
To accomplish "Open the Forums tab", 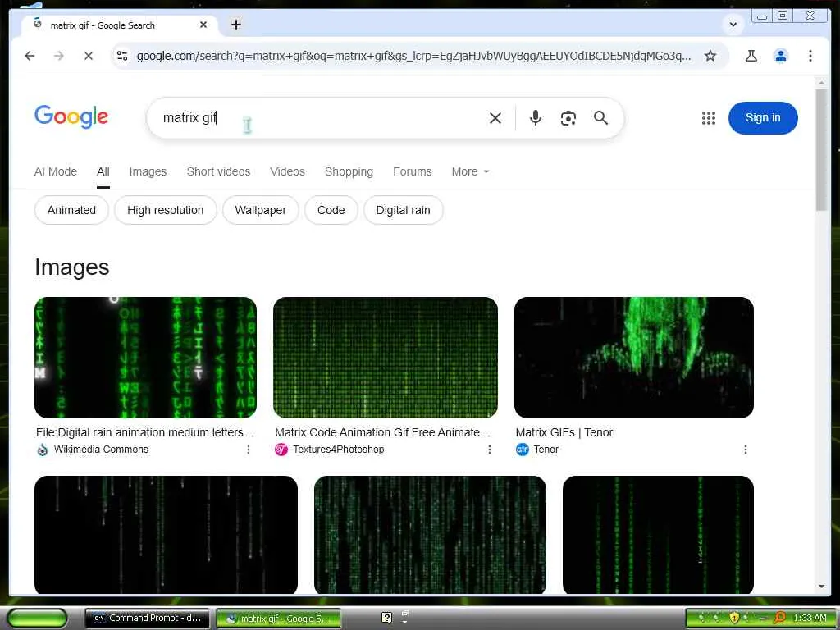I will [412, 171].
